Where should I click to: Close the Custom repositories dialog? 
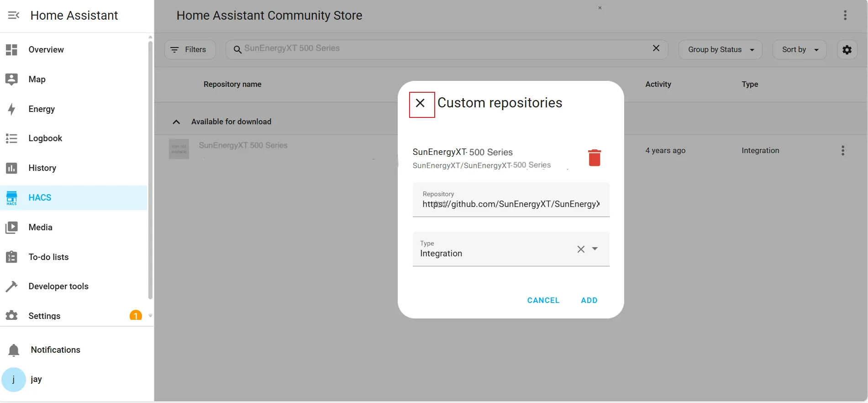(x=421, y=103)
